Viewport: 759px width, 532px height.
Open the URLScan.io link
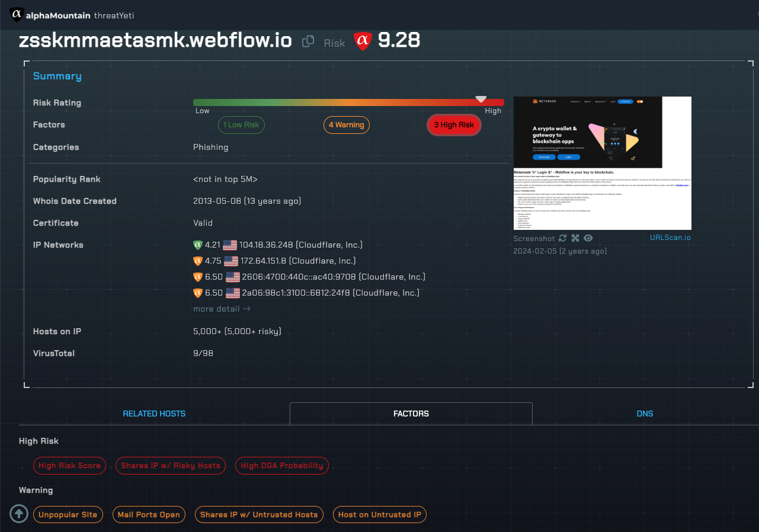tap(670, 238)
